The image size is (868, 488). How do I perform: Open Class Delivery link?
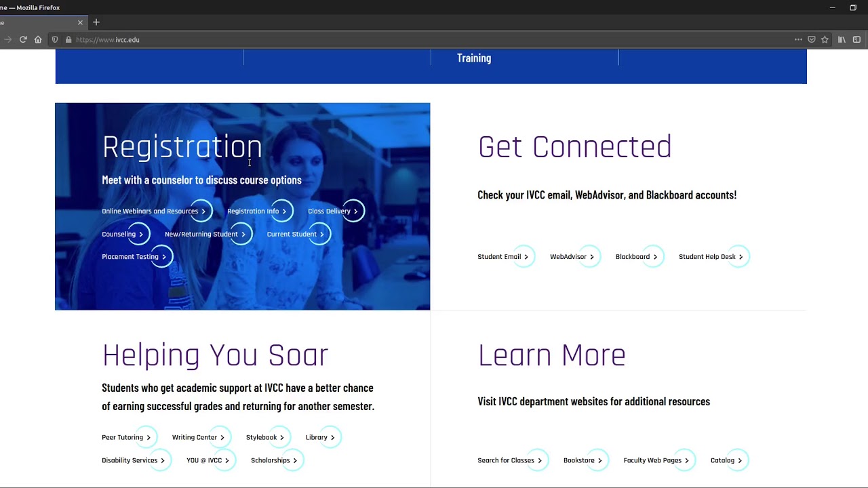point(335,211)
